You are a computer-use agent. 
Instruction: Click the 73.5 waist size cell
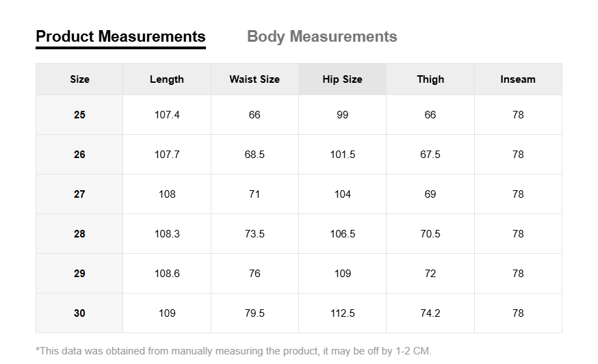(255, 234)
